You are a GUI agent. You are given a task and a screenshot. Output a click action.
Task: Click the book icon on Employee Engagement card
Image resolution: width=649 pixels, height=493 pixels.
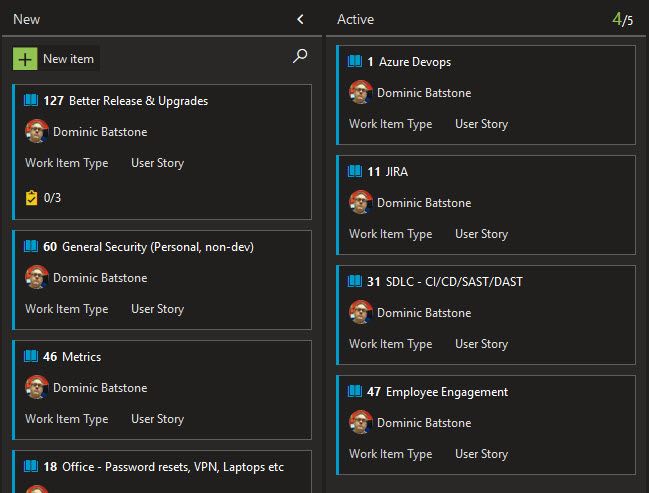355,391
